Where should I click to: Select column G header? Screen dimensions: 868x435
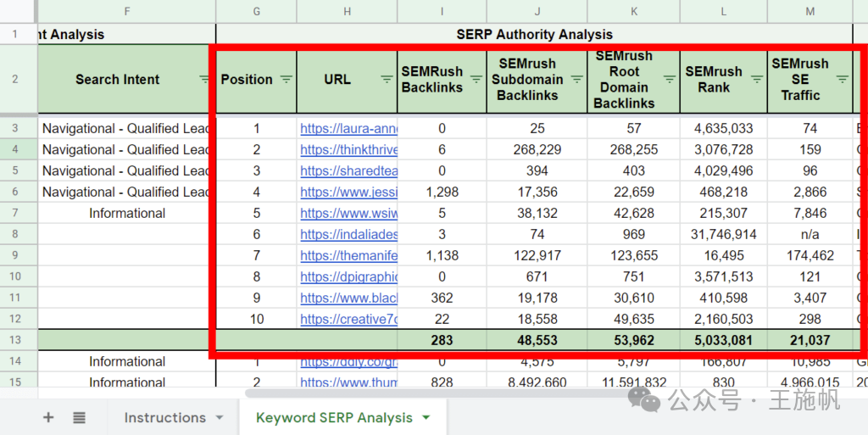256,11
